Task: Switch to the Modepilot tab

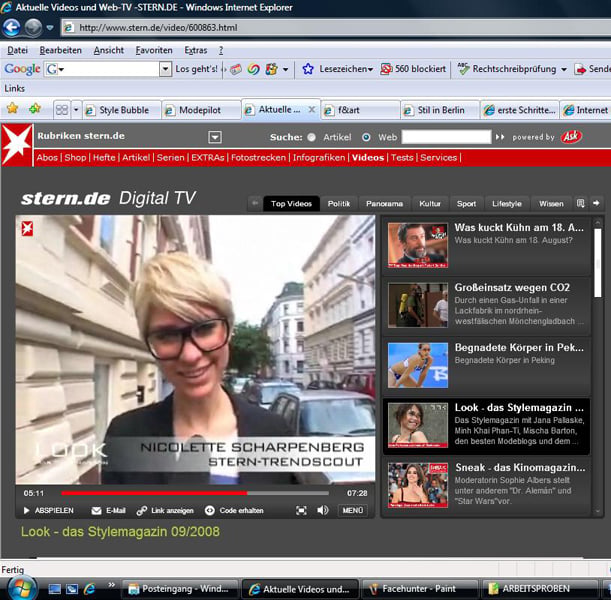Action: coord(201,110)
